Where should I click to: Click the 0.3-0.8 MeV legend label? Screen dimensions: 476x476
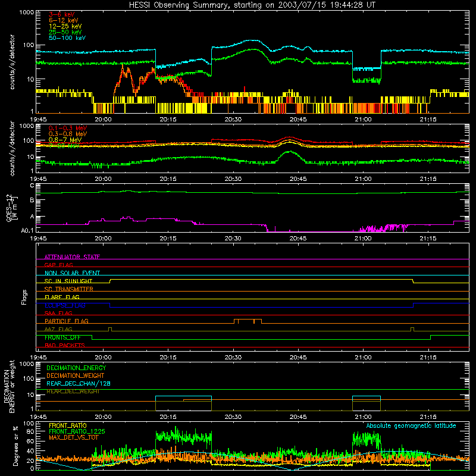pos(68,134)
